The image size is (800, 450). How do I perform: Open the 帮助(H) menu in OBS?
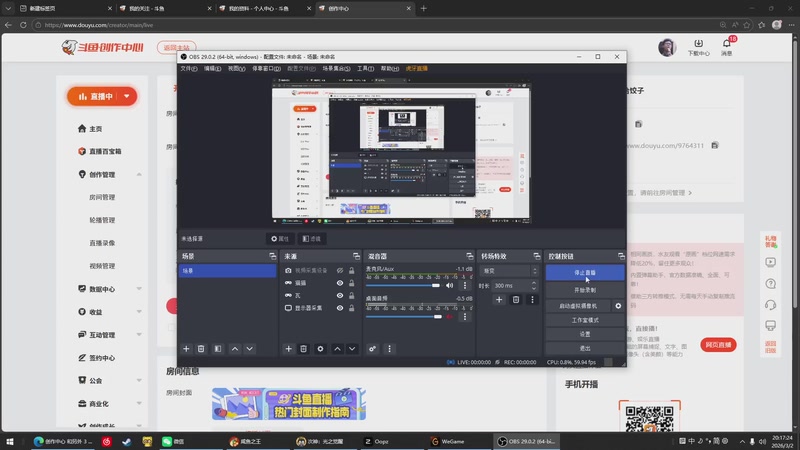pos(389,68)
